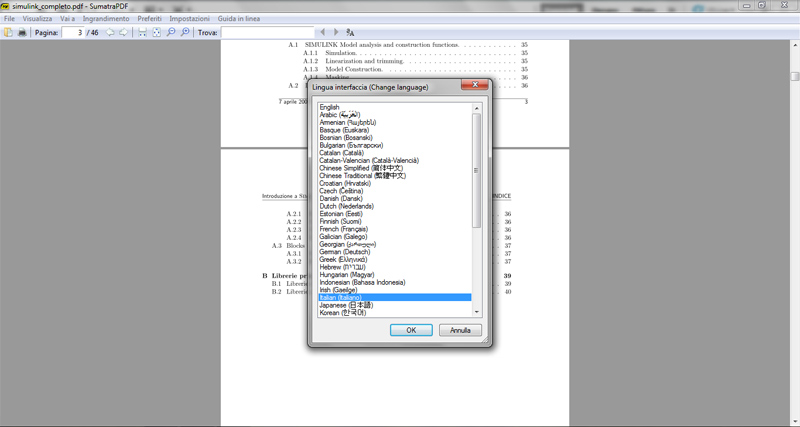This screenshot has width=800, height=427.
Task: Click the Print toolbar icon
Action: click(22, 32)
